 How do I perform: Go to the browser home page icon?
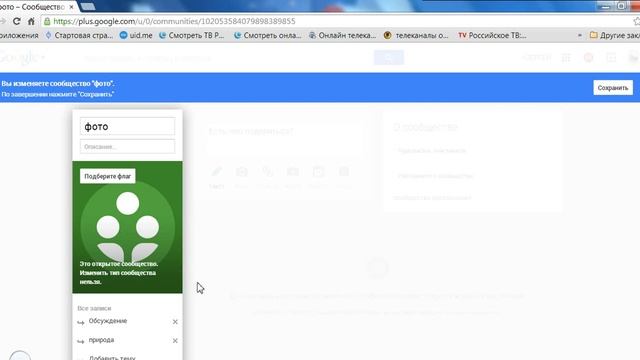31,21
